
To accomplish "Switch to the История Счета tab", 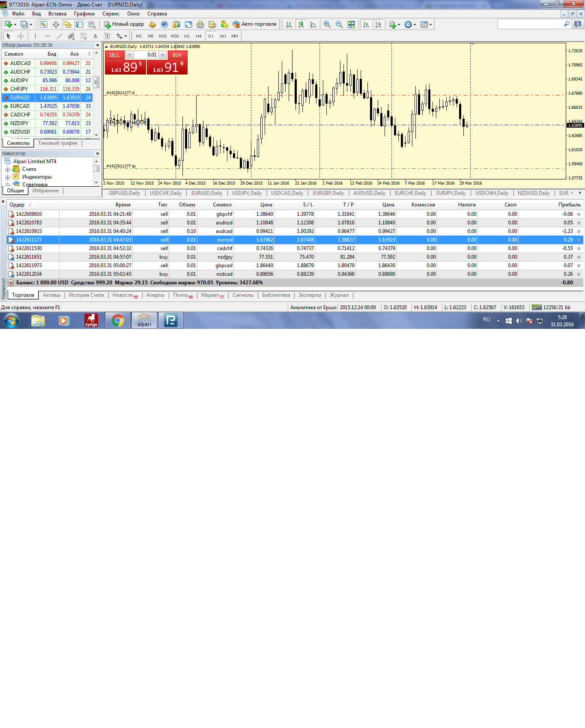I will 87,295.
